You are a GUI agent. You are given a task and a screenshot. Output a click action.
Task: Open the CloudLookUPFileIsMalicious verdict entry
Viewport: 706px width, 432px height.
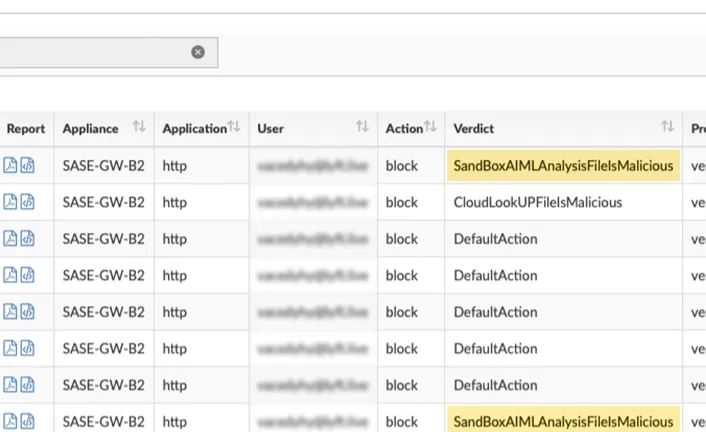pyautogui.click(x=538, y=202)
